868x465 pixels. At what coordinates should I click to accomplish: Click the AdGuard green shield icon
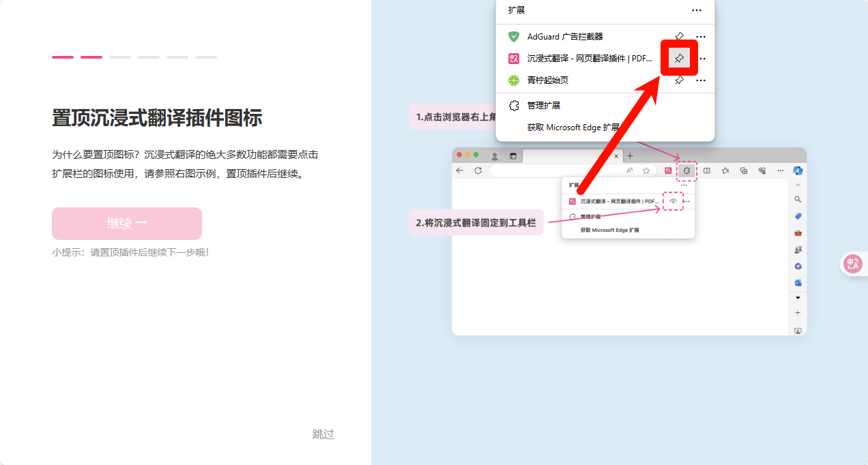pyautogui.click(x=514, y=36)
